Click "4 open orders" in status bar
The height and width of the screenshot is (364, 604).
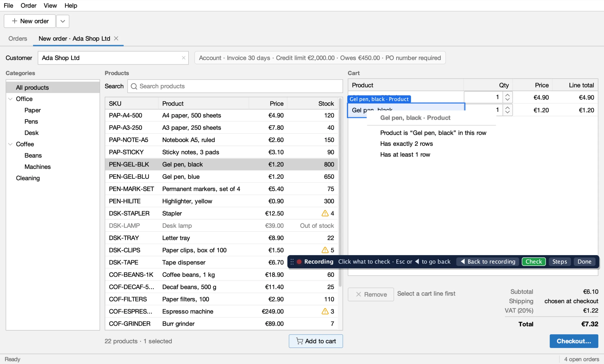pyautogui.click(x=581, y=359)
